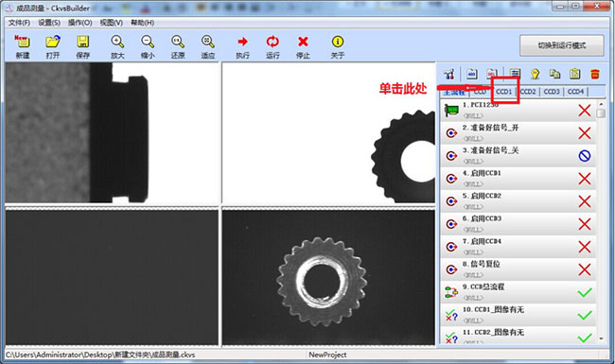Start loop with 运行 icon

point(272,46)
